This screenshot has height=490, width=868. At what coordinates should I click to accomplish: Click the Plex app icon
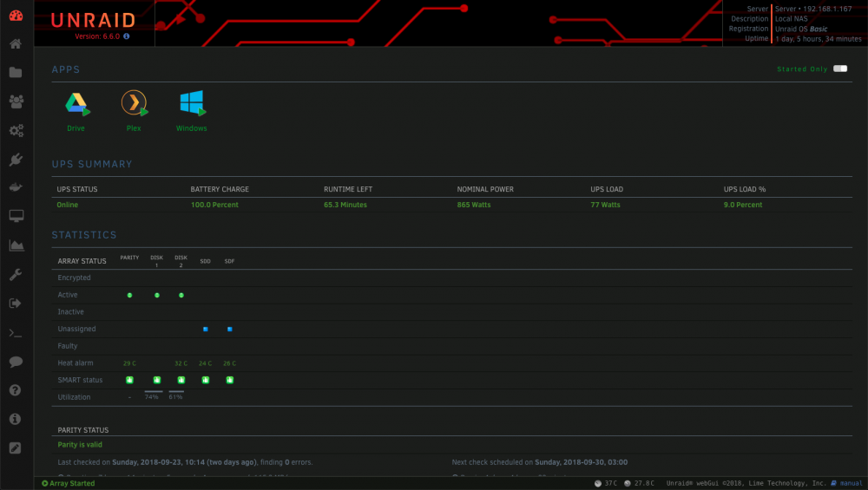(x=135, y=103)
